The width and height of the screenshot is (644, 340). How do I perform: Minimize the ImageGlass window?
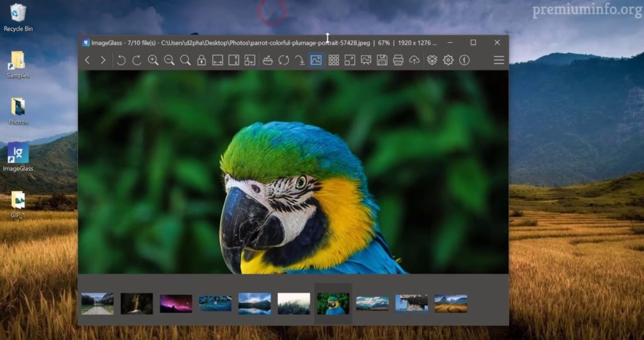point(450,42)
